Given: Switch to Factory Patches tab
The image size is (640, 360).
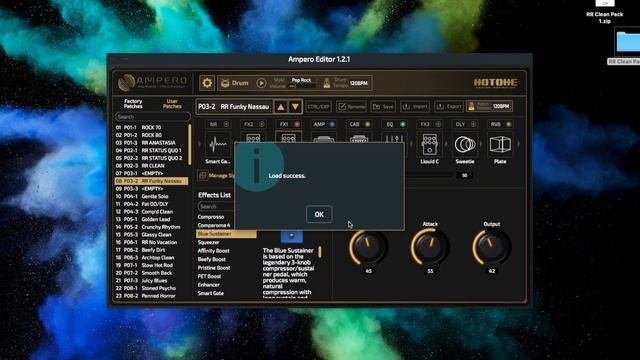Looking at the screenshot, I should 133,104.
